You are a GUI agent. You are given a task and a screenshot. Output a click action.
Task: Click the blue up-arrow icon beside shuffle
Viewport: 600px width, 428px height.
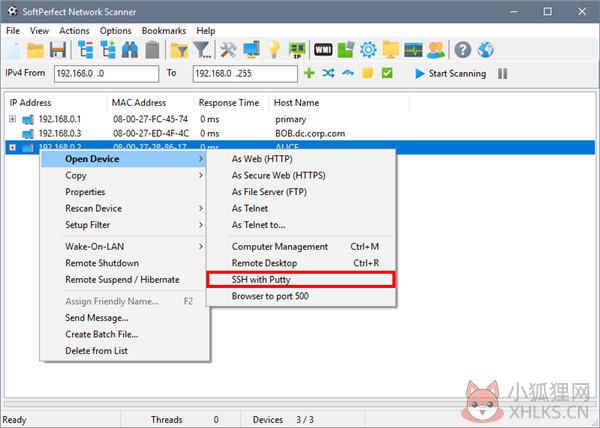348,73
